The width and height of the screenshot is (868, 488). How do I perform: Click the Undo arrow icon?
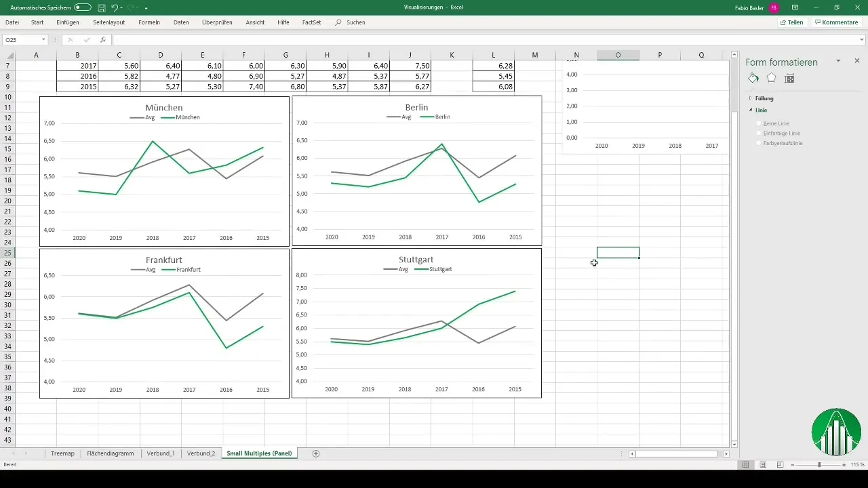pos(115,7)
